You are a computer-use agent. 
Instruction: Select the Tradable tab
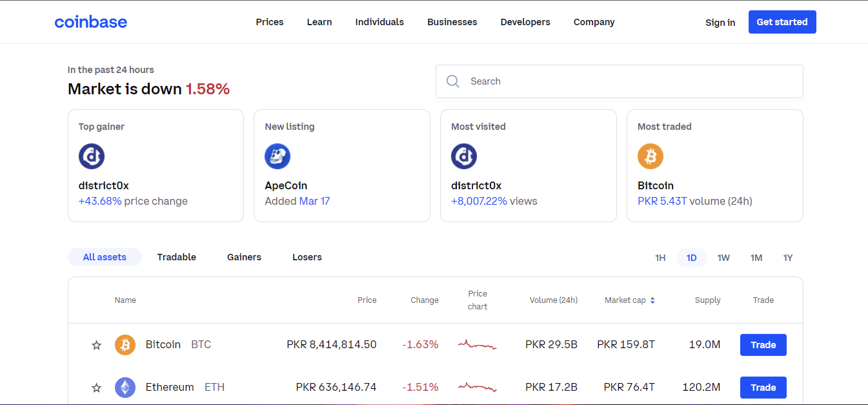[177, 257]
